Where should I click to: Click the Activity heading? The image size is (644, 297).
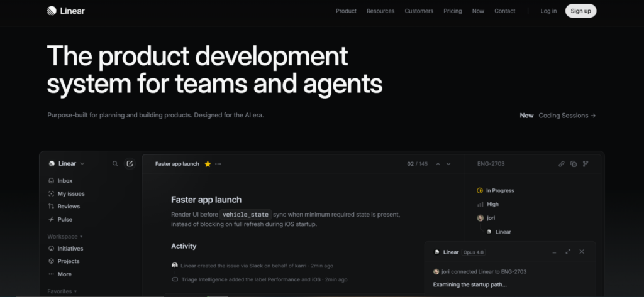click(x=184, y=246)
